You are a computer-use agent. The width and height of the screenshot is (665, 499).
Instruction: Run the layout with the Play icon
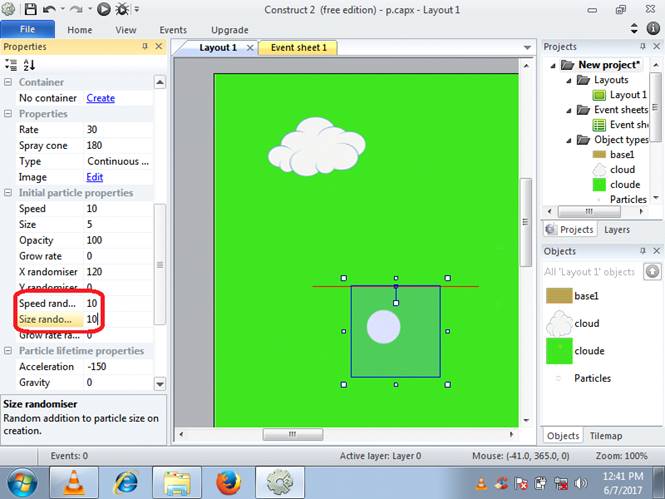click(x=103, y=9)
